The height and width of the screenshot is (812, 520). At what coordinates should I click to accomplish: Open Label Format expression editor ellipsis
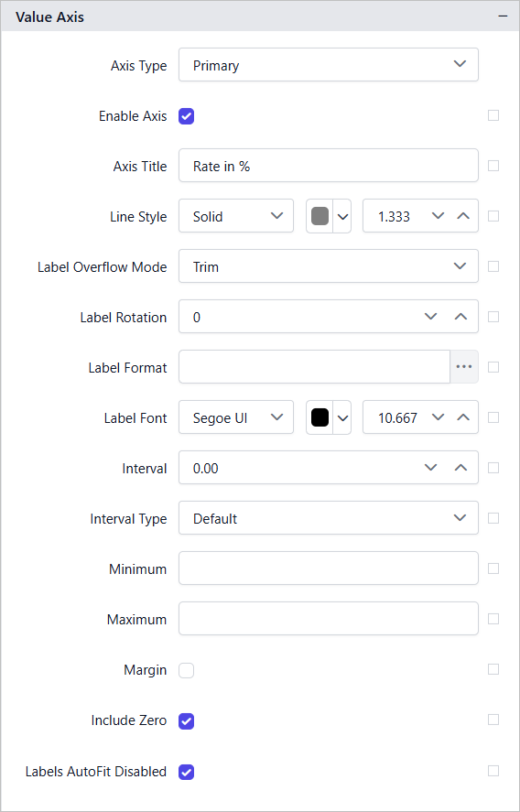[x=463, y=367]
